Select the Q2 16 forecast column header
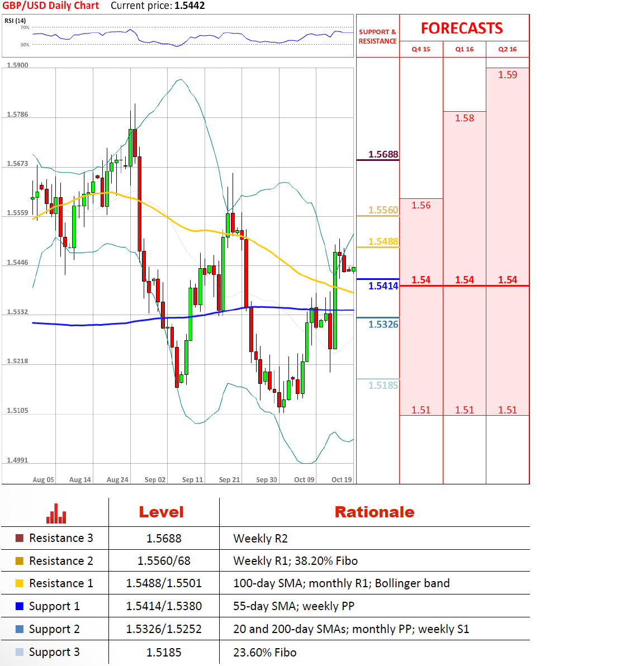The height and width of the screenshot is (666, 644). tap(508, 49)
